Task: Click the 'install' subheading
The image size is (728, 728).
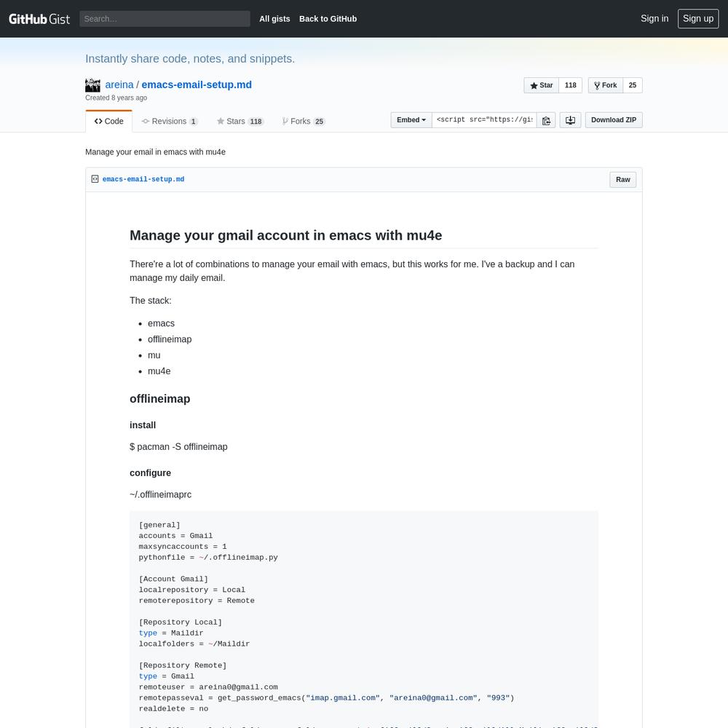Action: (143, 425)
